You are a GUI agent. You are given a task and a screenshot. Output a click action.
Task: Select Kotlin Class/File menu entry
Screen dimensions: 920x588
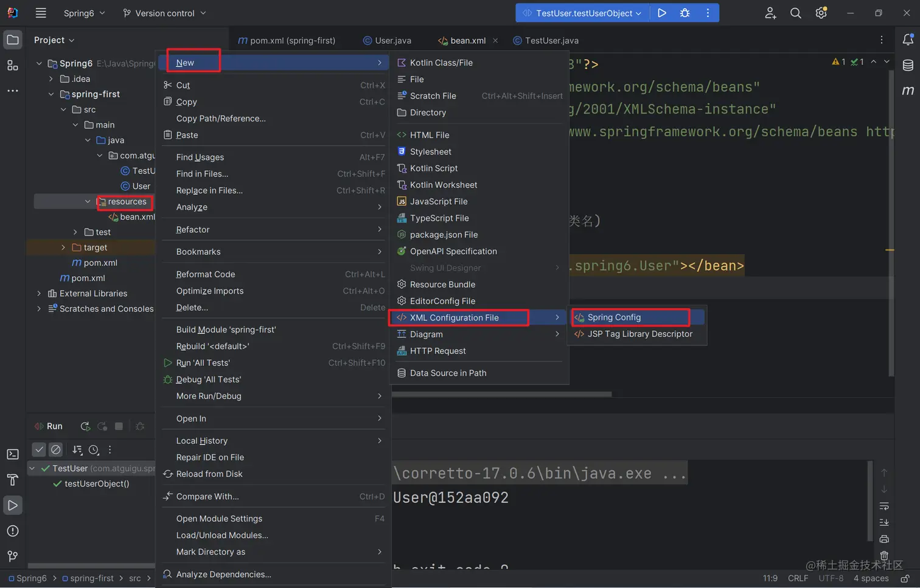click(478, 63)
